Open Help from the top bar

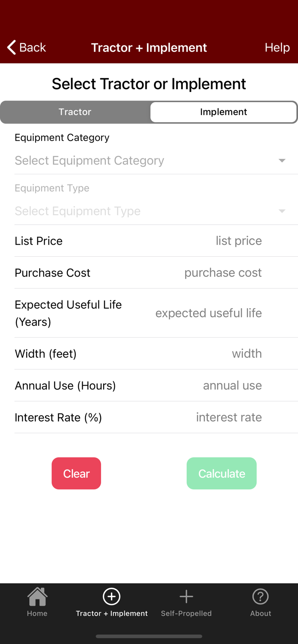(277, 48)
